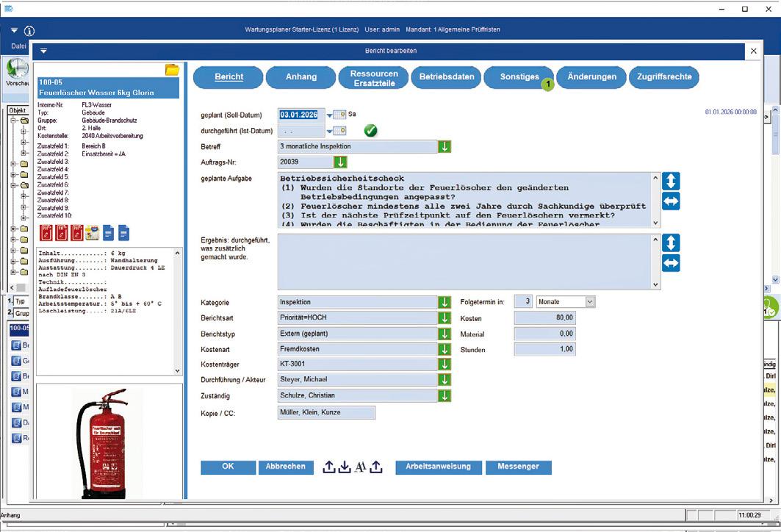This screenshot has height=532, width=781.
Task: Open blue dropdown arrow next to Soll-Datum
Action: (x=329, y=115)
